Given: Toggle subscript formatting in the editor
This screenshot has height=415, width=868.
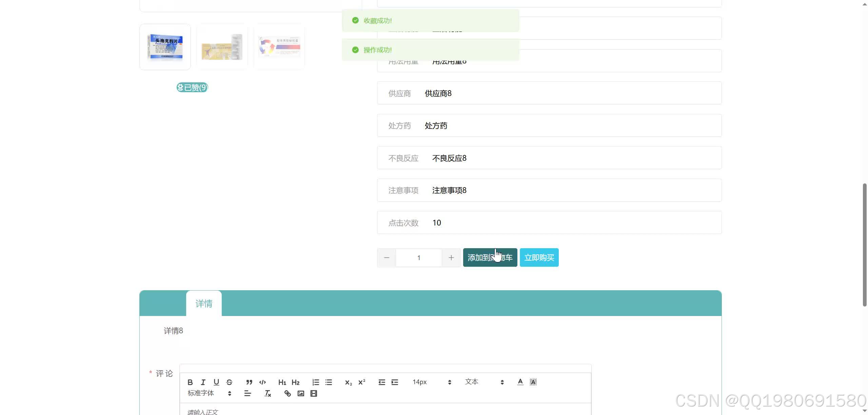Looking at the screenshot, I should point(348,382).
